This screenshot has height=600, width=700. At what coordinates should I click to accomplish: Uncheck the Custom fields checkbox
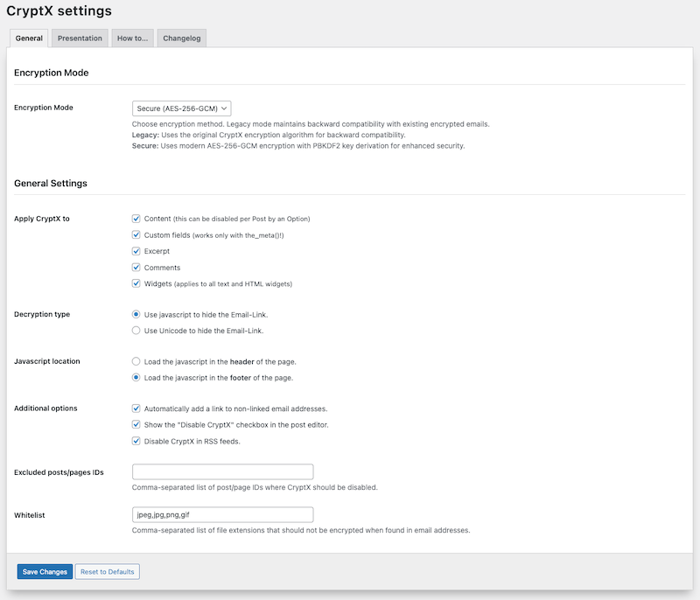click(136, 234)
